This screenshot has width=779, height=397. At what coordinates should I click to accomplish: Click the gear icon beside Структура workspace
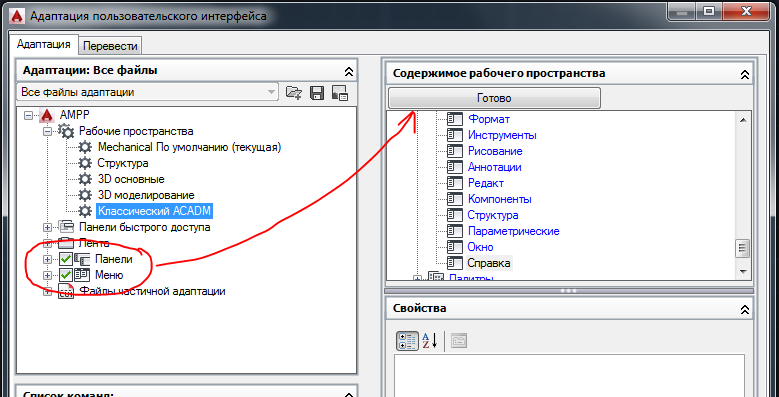(x=85, y=163)
